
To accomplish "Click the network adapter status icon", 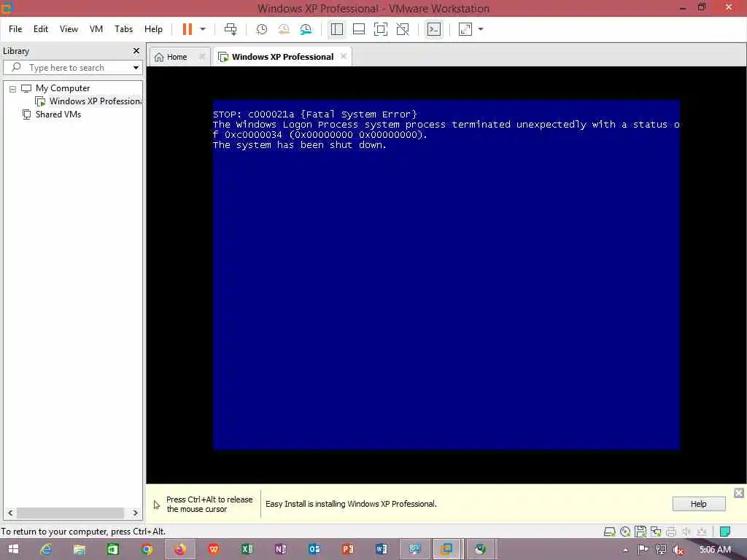I will (x=656, y=532).
